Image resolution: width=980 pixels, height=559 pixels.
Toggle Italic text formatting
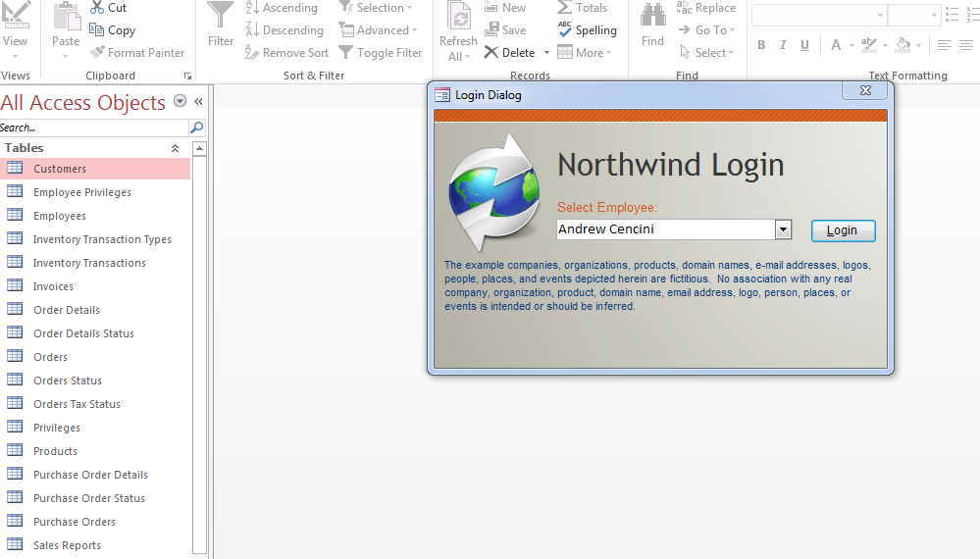(783, 45)
